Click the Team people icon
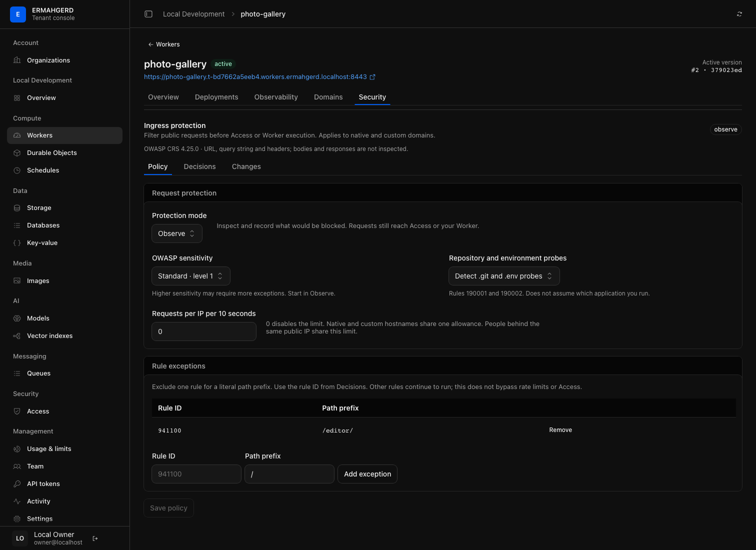The image size is (756, 550). tap(17, 466)
